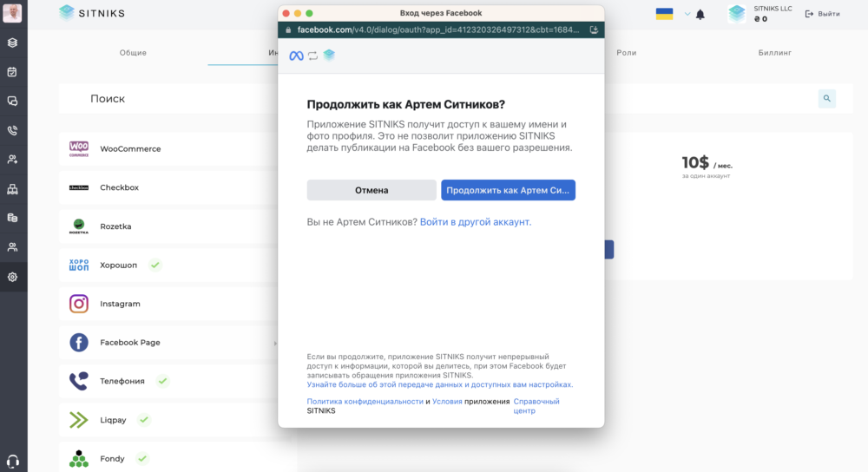Screen dimensions: 868x472
Task: Click the Liqpay logo icon
Action: coord(79,420)
